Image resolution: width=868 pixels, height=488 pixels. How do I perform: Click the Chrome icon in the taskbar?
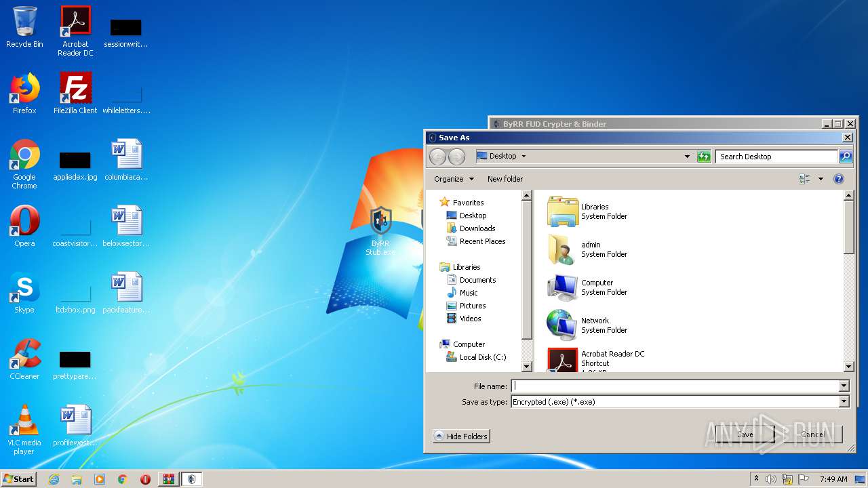(x=123, y=479)
